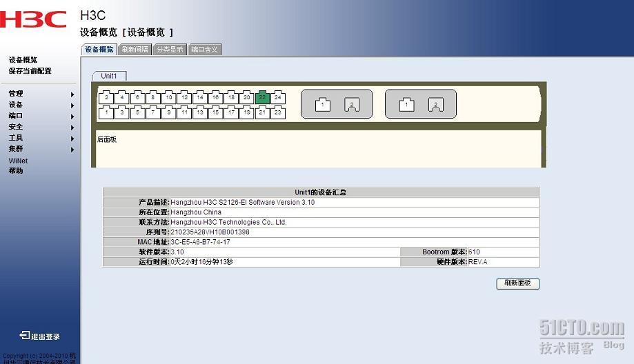
Task: Click port 3 icon on the switch panel
Action: pos(121,112)
